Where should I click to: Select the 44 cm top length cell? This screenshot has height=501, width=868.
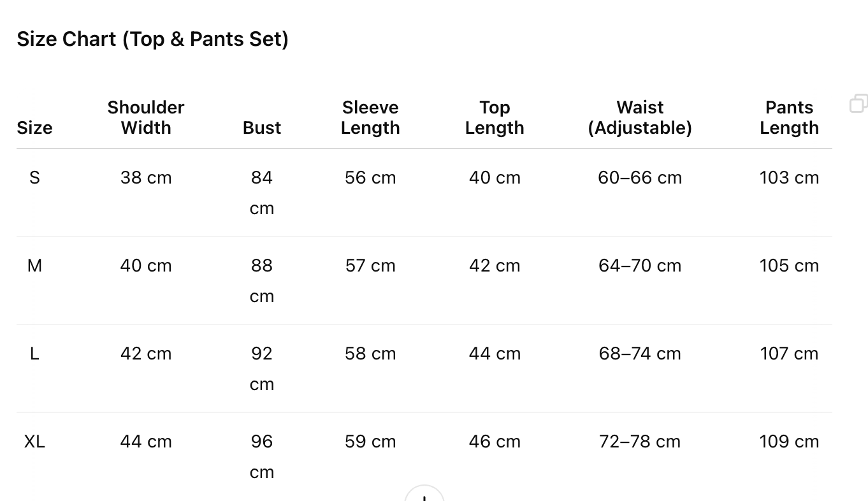(495, 353)
